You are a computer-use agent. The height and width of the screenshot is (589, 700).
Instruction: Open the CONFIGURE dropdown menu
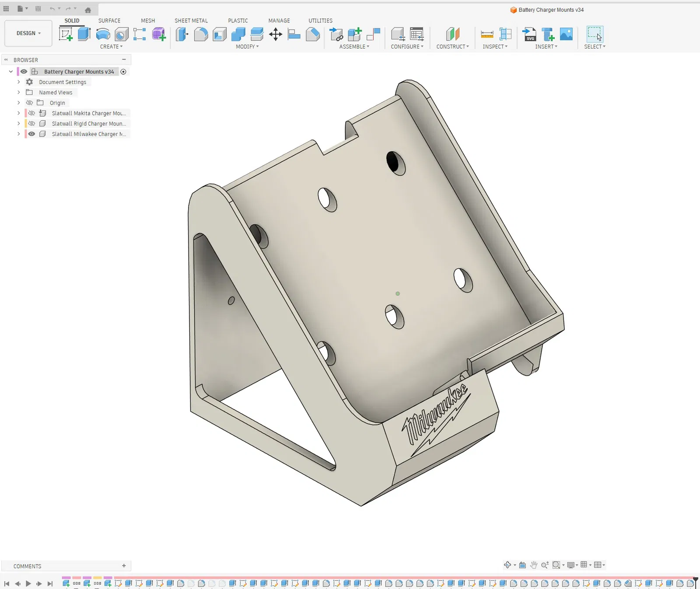point(407,47)
